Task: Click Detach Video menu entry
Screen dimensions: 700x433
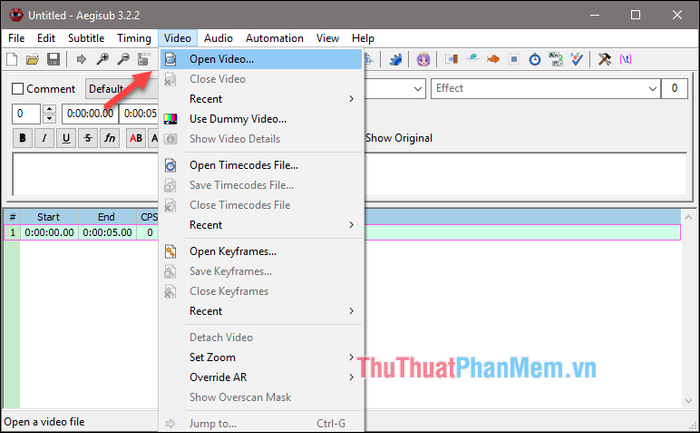Action: pos(261,337)
